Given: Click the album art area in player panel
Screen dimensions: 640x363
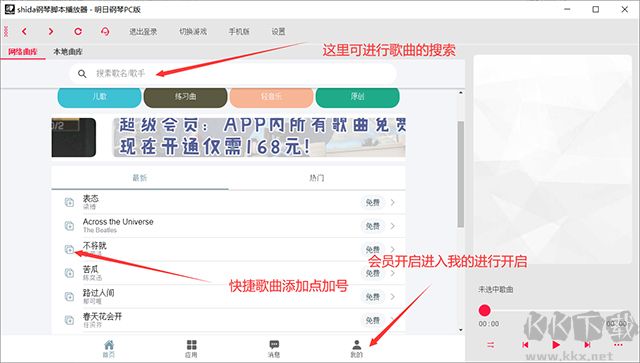Looking at the screenshot, I should click(552, 159).
